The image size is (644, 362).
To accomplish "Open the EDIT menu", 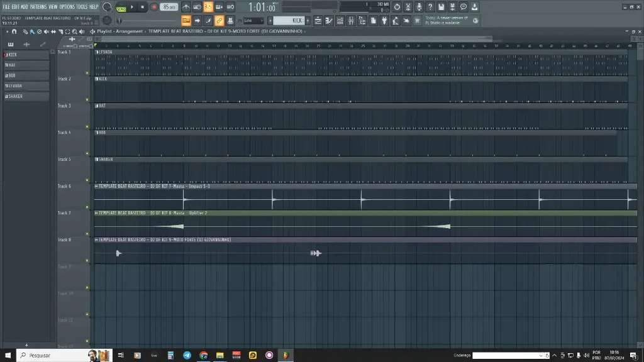I will [x=15, y=6].
